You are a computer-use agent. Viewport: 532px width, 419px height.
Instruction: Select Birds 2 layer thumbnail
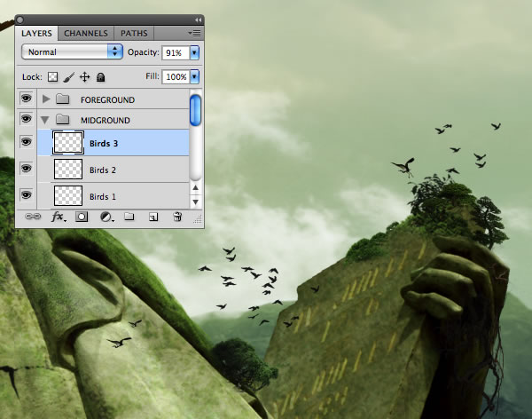tap(68, 169)
